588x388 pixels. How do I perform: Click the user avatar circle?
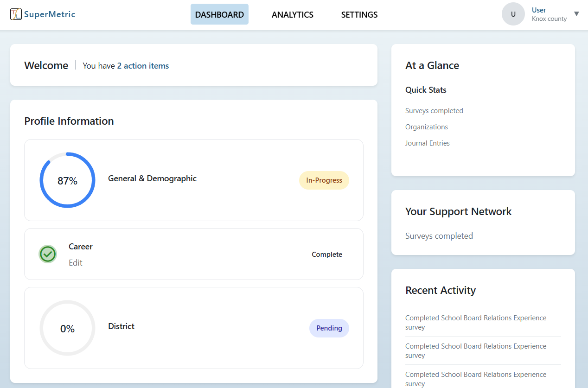tap(513, 14)
